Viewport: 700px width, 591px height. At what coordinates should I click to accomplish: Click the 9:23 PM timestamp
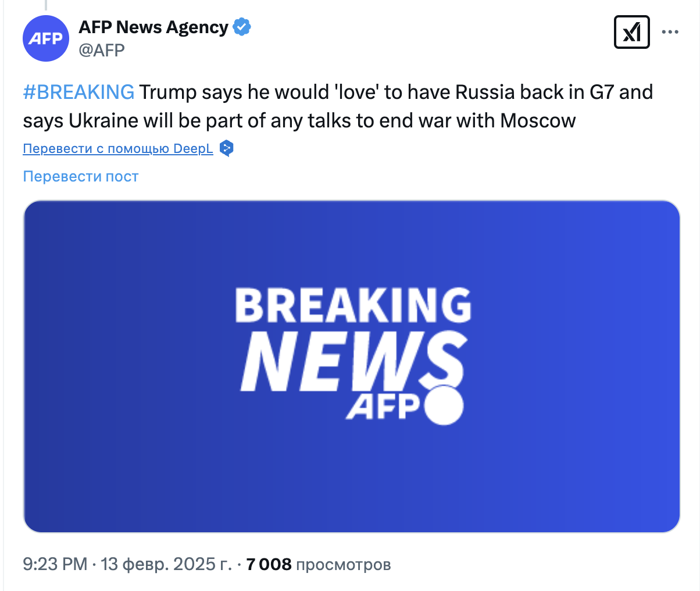(x=55, y=564)
